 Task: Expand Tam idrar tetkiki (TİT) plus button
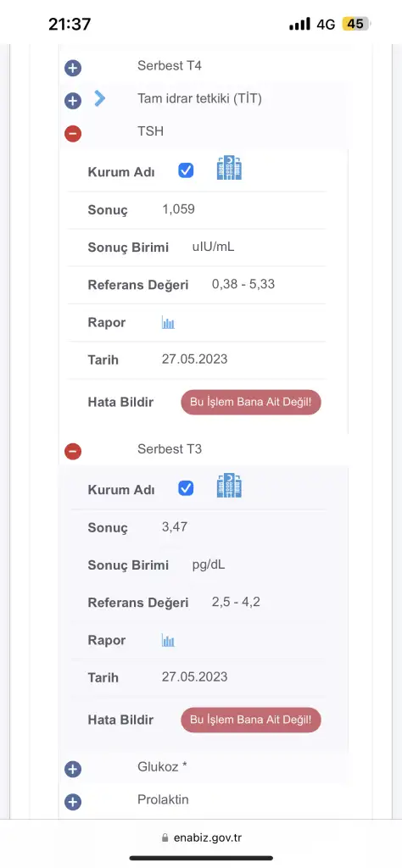click(x=73, y=101)
